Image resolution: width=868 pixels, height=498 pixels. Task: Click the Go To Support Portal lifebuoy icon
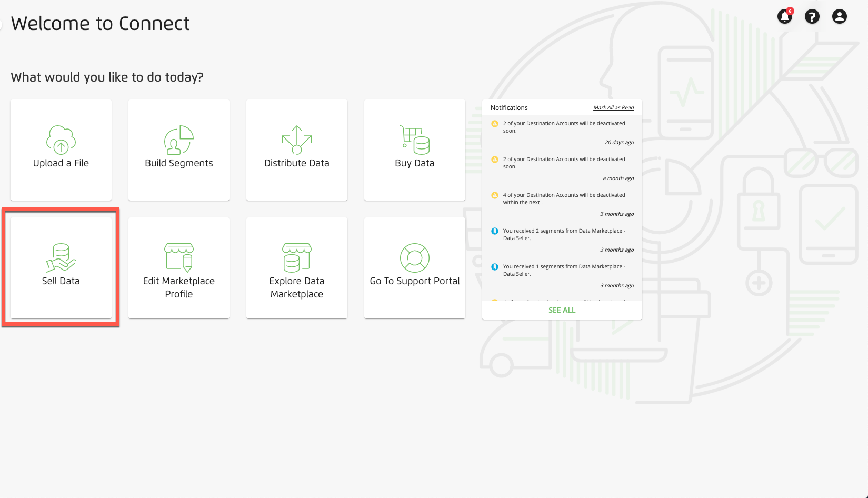pyautogui.click(x=415, y=257)
